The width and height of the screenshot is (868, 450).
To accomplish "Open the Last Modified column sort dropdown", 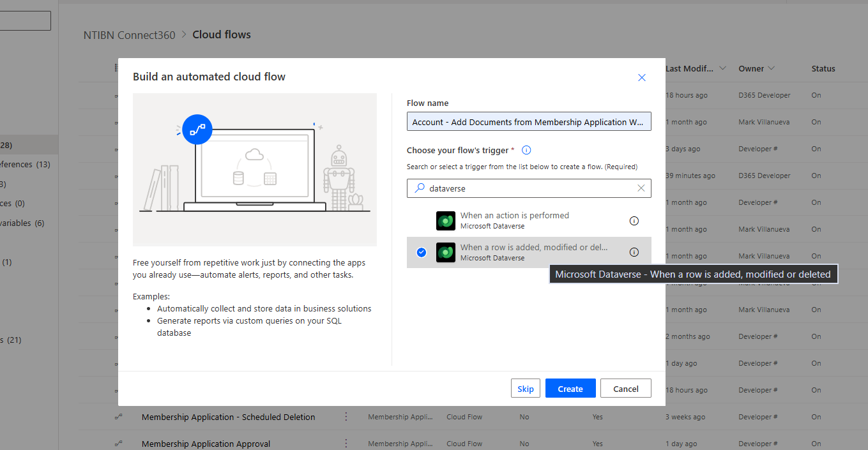I will pyautogui.click(x=722, y=68).
